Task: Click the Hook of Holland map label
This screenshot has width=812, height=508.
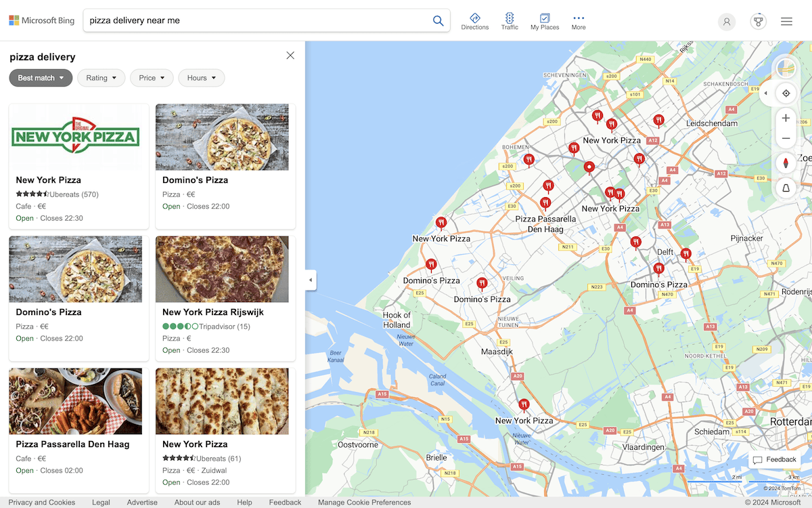Action: pos(397,320)
